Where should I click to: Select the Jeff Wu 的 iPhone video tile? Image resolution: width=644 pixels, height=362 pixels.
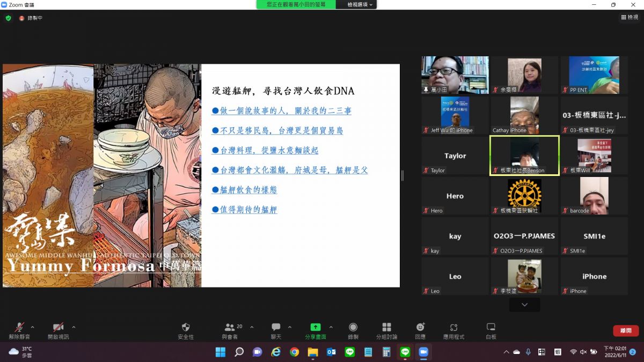455,115
